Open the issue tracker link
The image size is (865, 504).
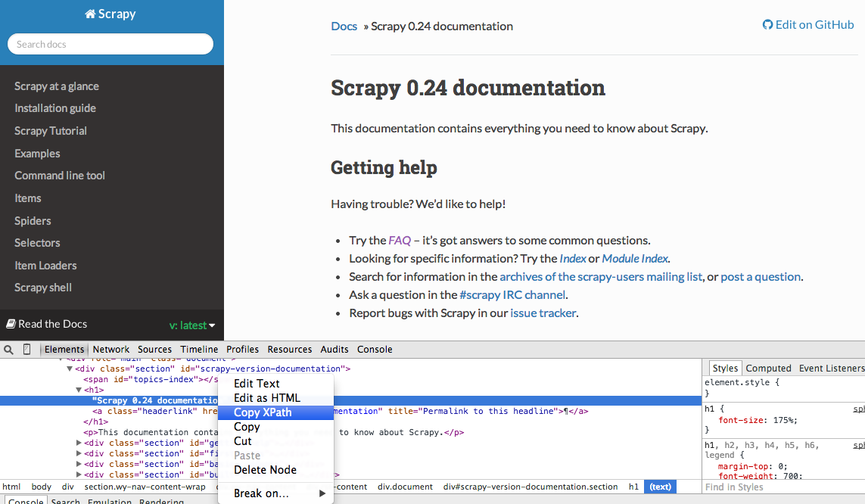click(x=543, y=313)
